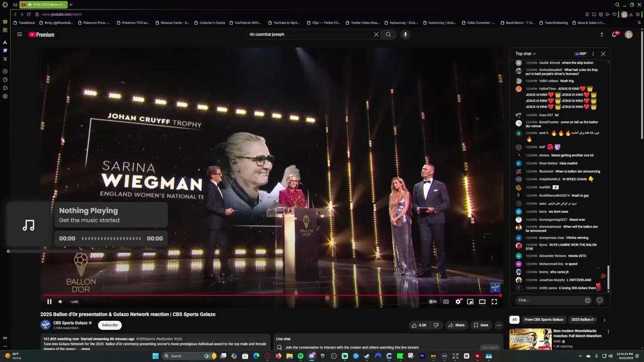Viewport: 644px width, 362px height.
Task: Open the TweetDeck bookmark
Action: (x=24, y=23)
